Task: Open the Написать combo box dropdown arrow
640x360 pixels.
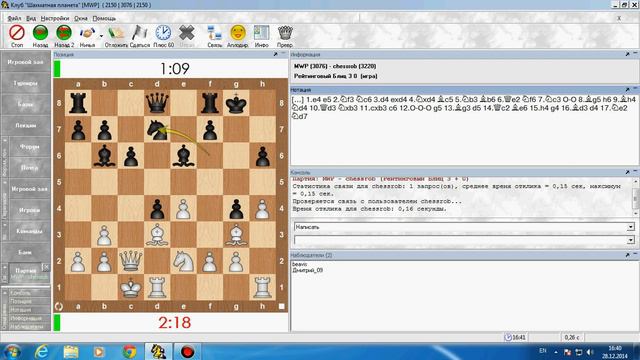Action: tap(631, 227)
